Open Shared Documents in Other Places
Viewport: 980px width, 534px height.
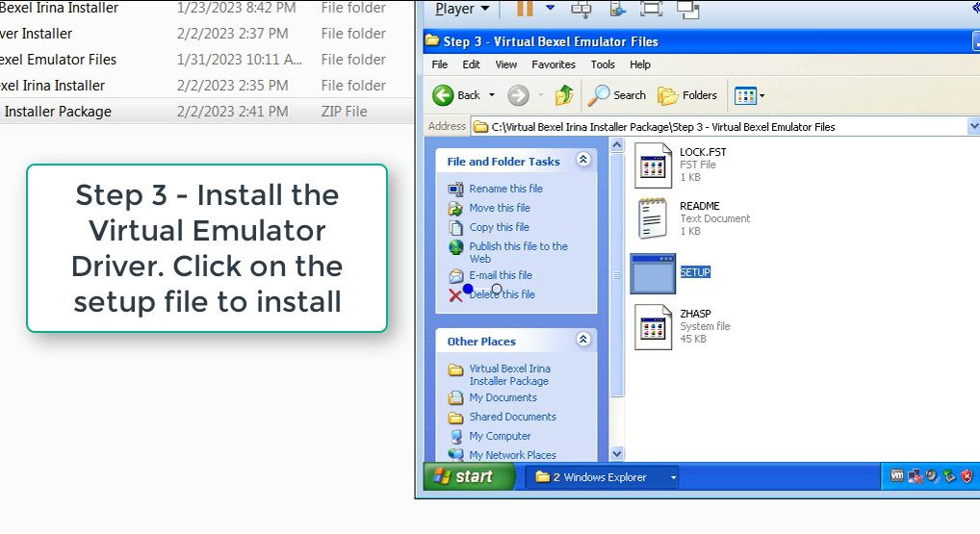512,417
